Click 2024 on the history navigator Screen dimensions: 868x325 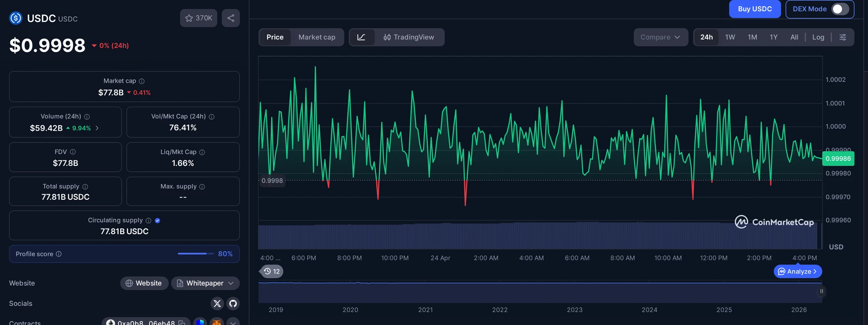point(649,310)
